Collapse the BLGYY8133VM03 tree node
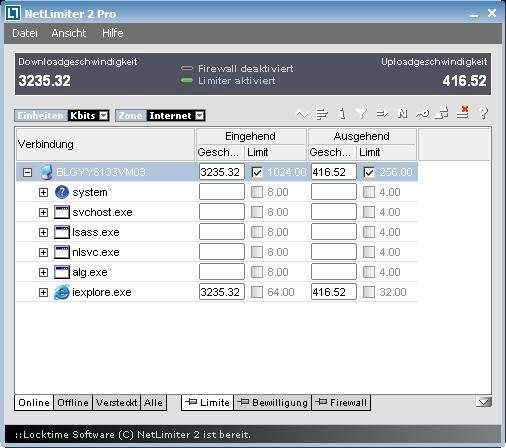The height and width of the screenshot is (448, 506). (27, 172)
